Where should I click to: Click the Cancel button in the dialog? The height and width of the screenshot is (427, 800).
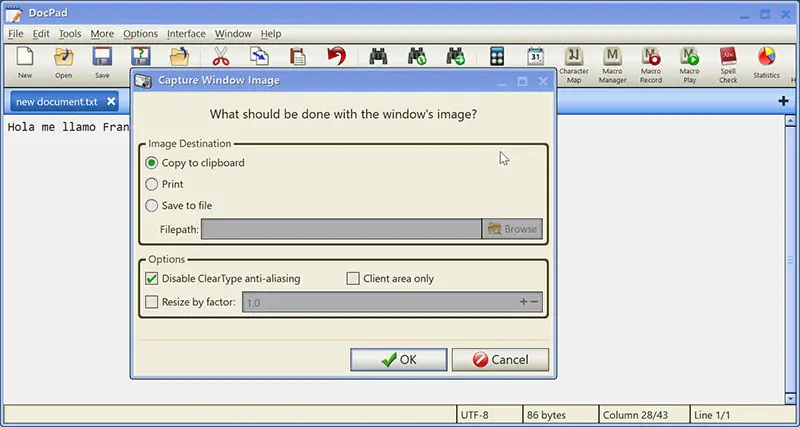click(x=500, y=360)
